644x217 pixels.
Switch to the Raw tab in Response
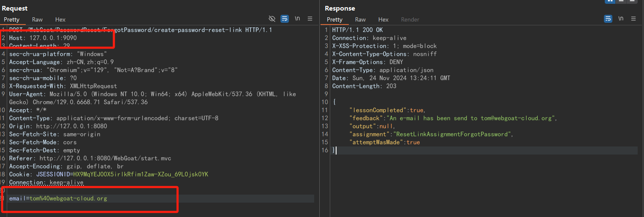pyautogui.click(x=361, y=19)
